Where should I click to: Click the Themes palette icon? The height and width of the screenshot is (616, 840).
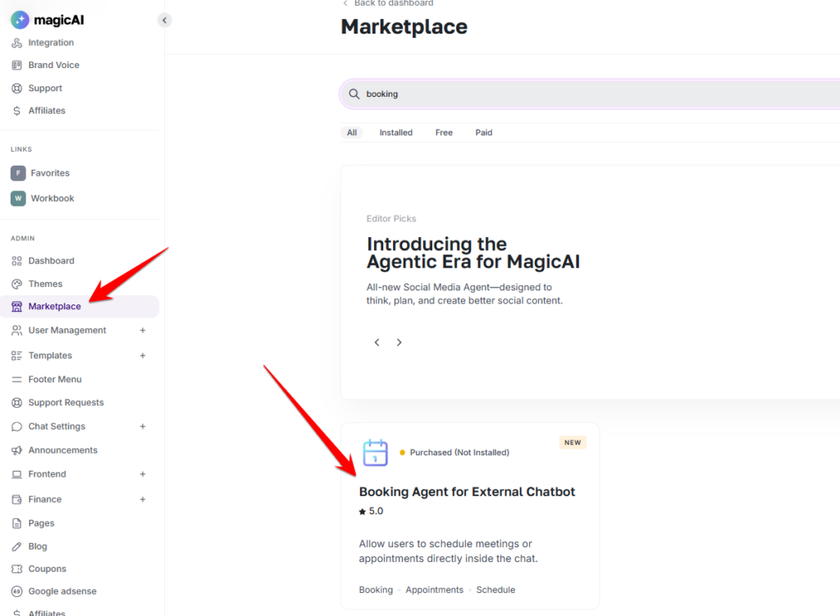pos(17,284)
